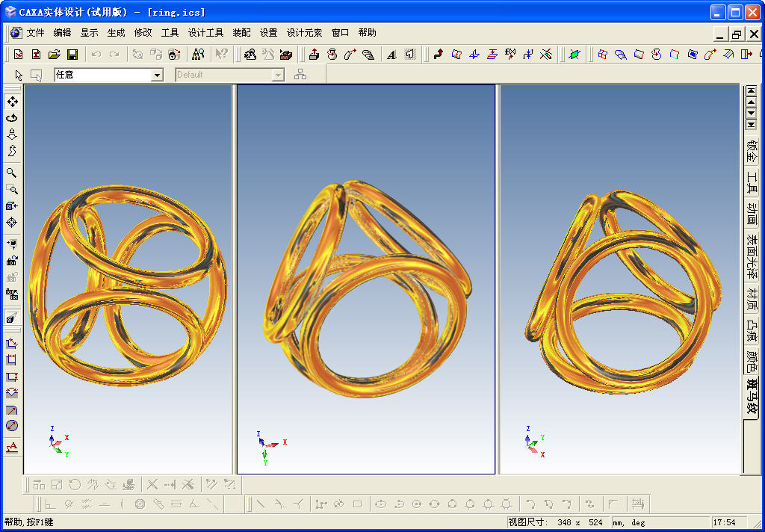The height and width of the screenshot is (532, 765).
Task: Select the pan view four-arrow tool
Action: click(12, 102)
